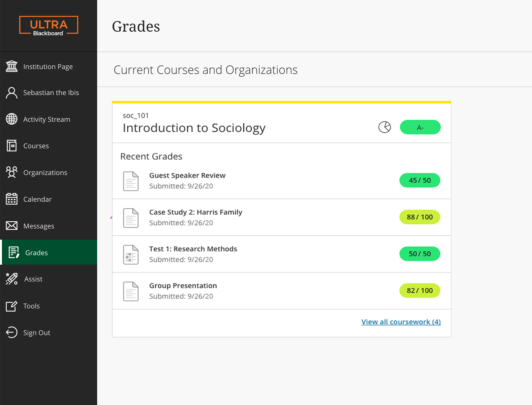
Task: Open the Group Presentation title
Action: [183, 286]
